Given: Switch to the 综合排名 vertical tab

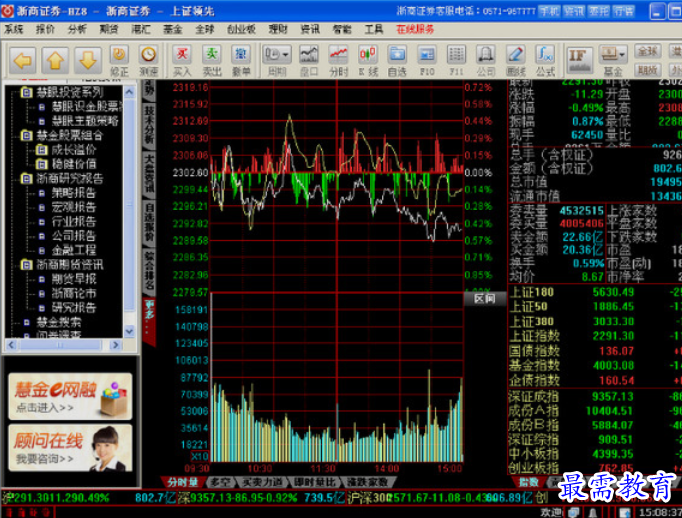Looking at the screenshot, I should [148, 271].
